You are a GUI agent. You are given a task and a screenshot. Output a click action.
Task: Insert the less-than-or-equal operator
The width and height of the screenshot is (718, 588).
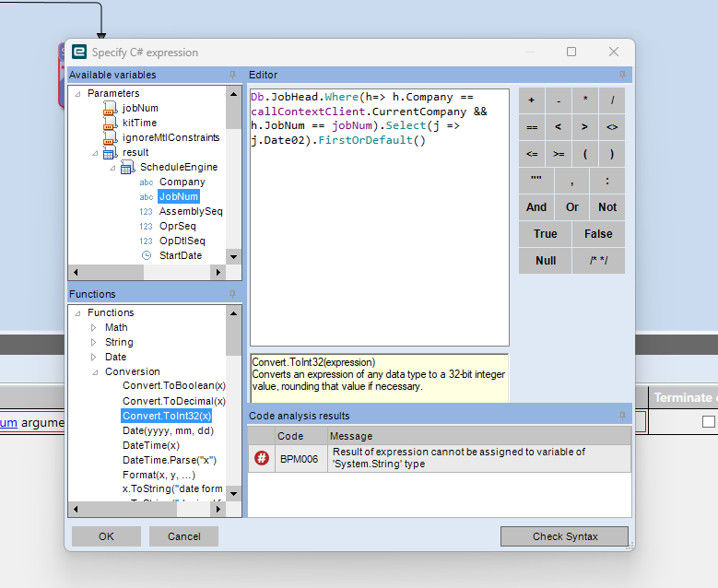click(x=532, y=154)
